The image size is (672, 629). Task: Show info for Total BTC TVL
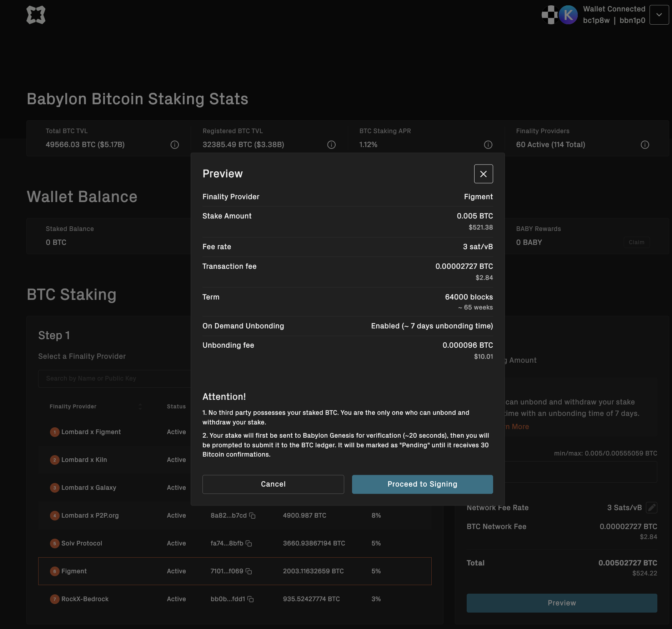175,145
